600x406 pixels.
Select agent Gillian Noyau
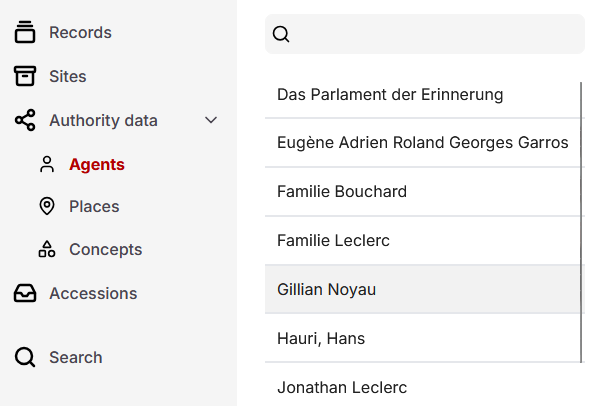[x=326, y=289]
